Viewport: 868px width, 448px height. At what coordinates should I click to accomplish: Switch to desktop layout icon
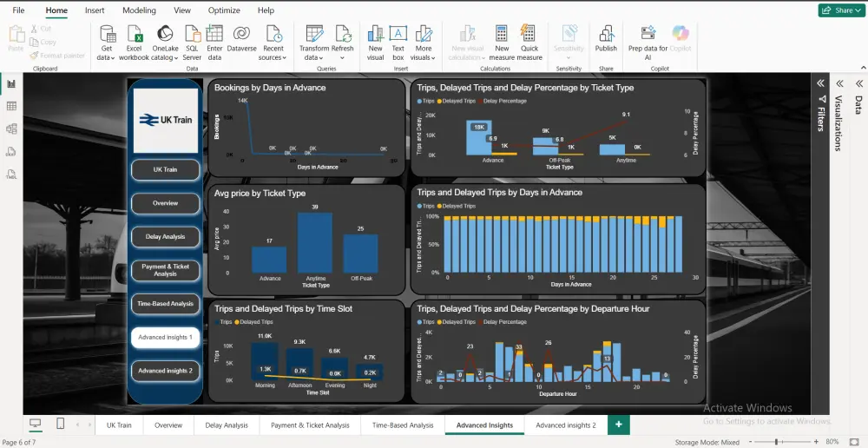point(36,425)
